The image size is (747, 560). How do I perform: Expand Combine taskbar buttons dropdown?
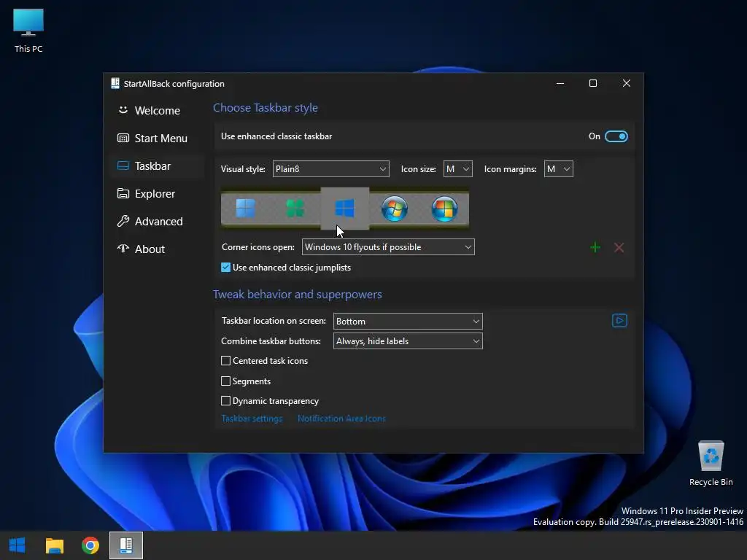[408, 341]
